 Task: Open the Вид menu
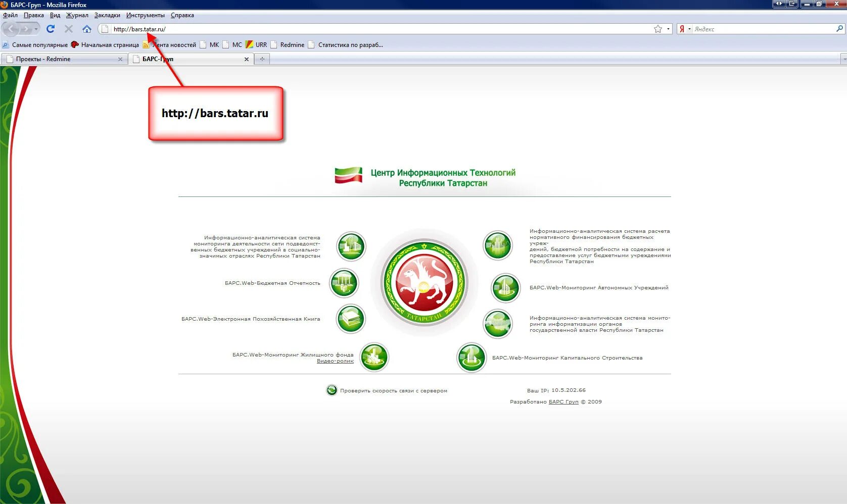(x=55, y=15)
